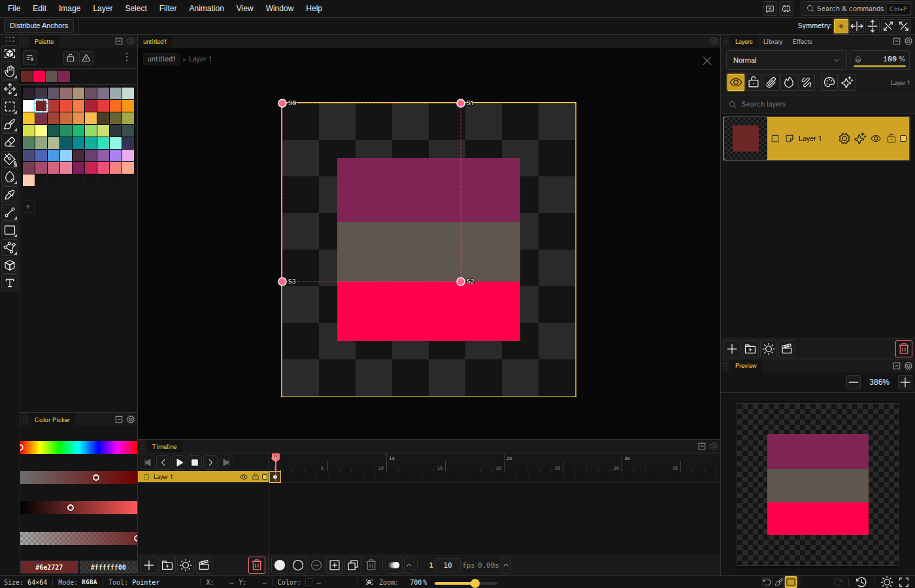915x588 pixels.
Task: Select the Blur droplet tool
Action: (10, 177)
